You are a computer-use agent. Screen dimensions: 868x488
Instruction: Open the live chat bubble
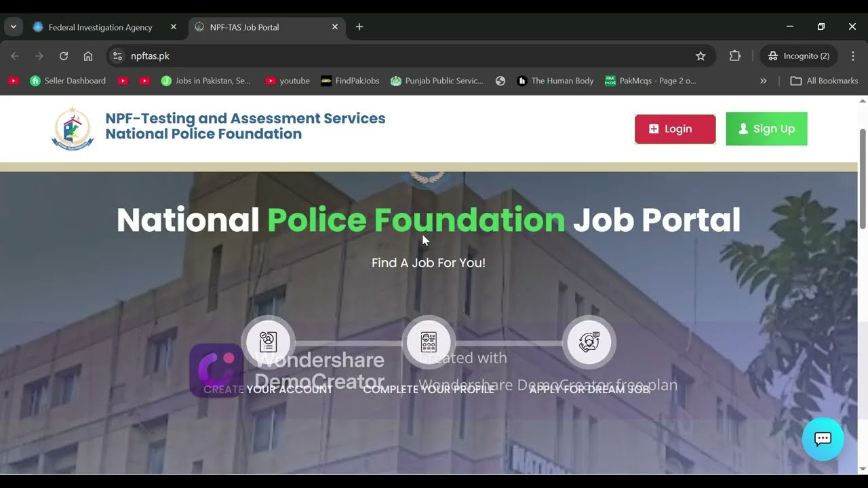click(x=823, y=439)
